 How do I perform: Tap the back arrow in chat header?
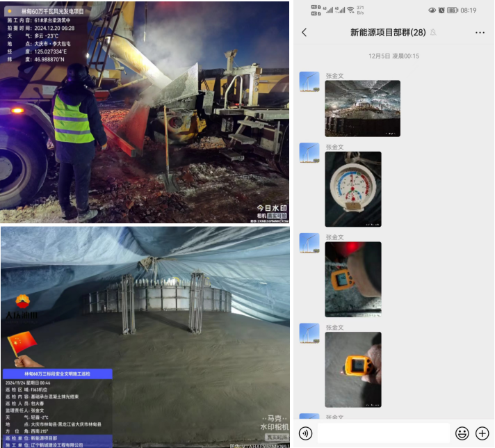[x=304, y=33]
